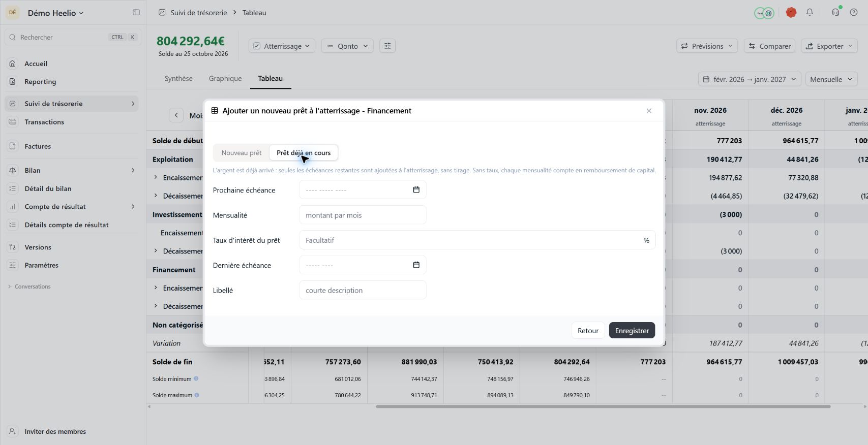Image resolution: width=868 pixels, height=445 pixels.
Task: Click Inviter des membres
Action: tap(55, 432)
